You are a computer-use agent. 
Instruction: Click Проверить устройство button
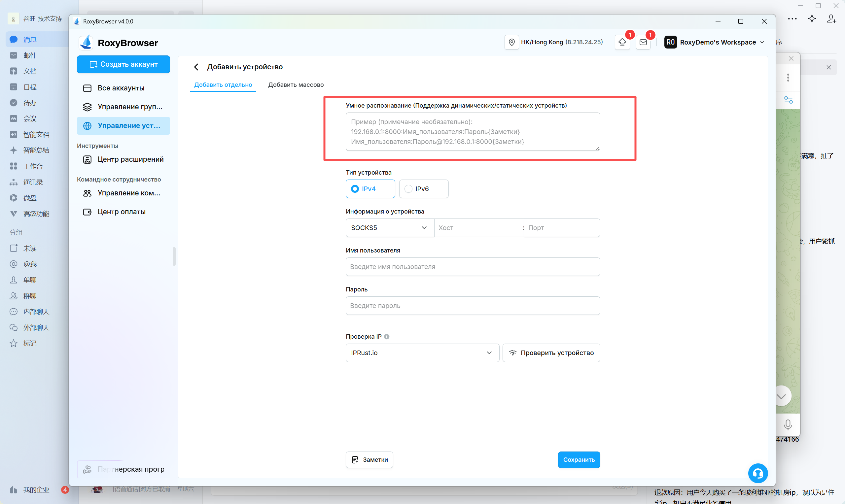tap(551, 353)
